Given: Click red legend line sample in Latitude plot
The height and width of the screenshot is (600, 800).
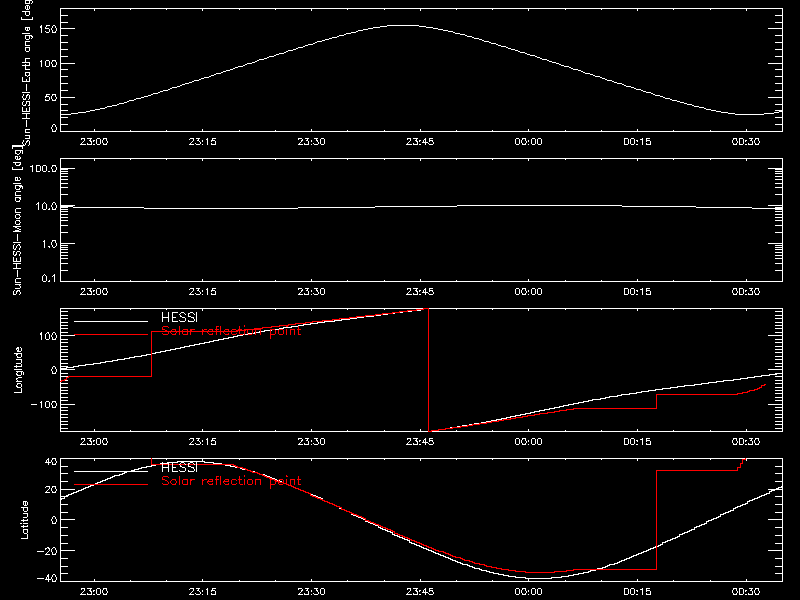Looking at the screenshot, I should point(111,485).
